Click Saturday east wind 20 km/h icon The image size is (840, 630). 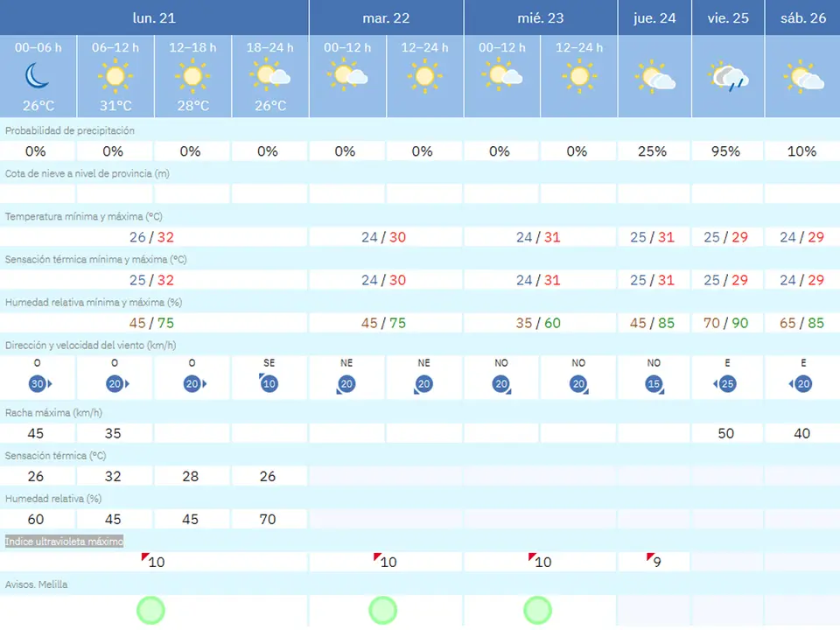801,383
